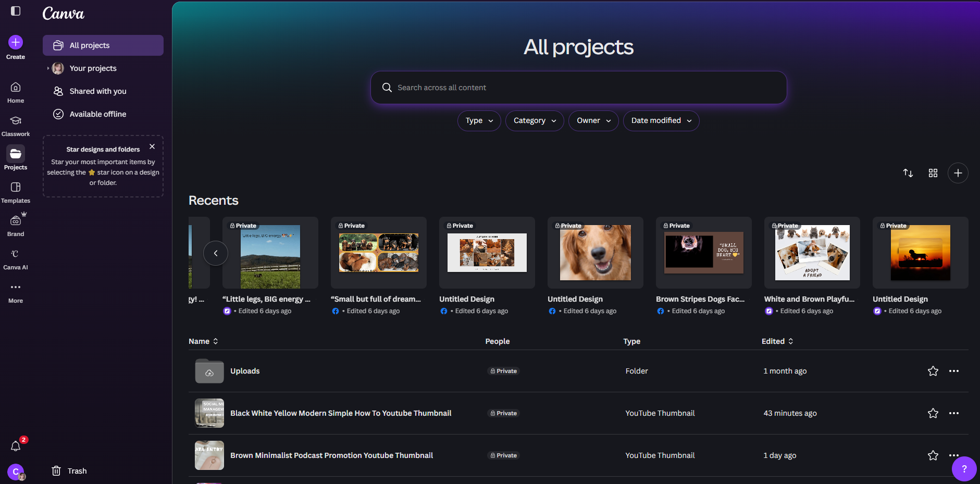Click "1 month ago" edited time
The width and height of the screenshot is (980, 484).
(785, 371)
